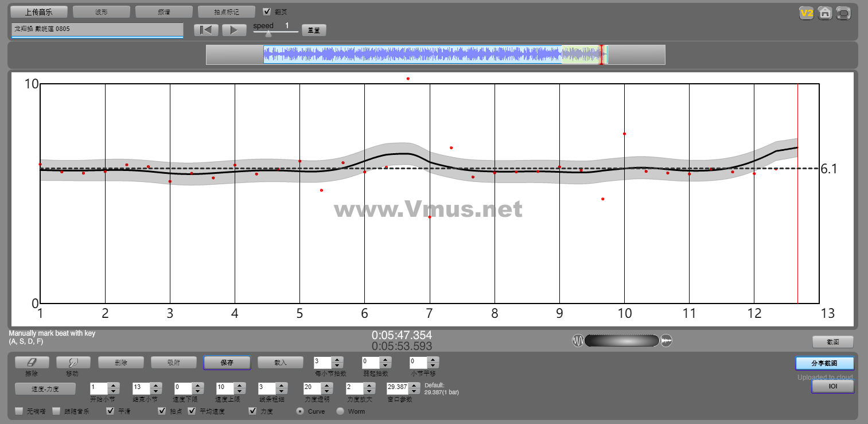Image resolution: width=868 pixels, height=424 pixels.
Task: Select the move (移动) tool
Action: coord(72,363)
